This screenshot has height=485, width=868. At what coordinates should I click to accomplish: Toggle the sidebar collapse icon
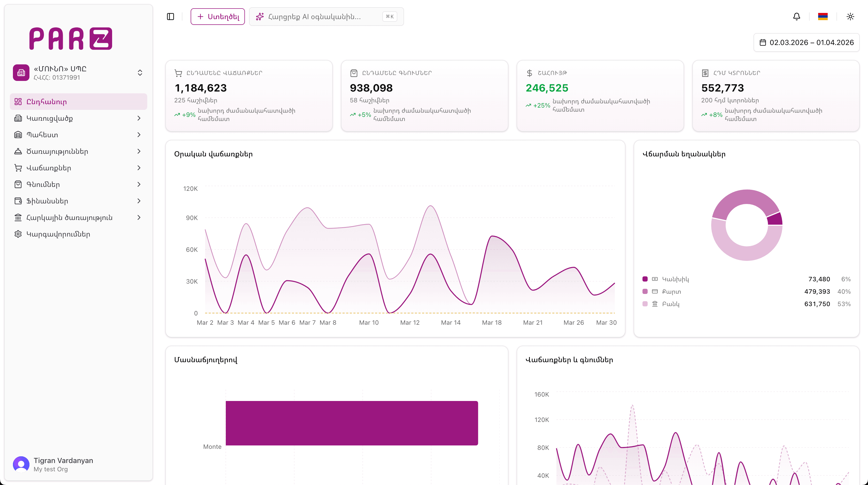[x=171, y=17]
